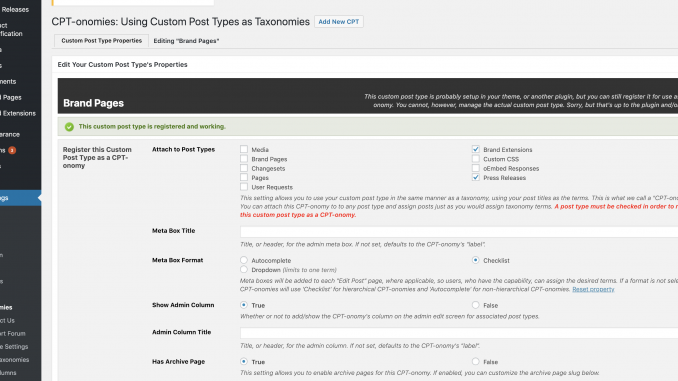
Task: Open the Editing "Brand Pages" tab
Action: pyautogui.click(x=186, y=41)
